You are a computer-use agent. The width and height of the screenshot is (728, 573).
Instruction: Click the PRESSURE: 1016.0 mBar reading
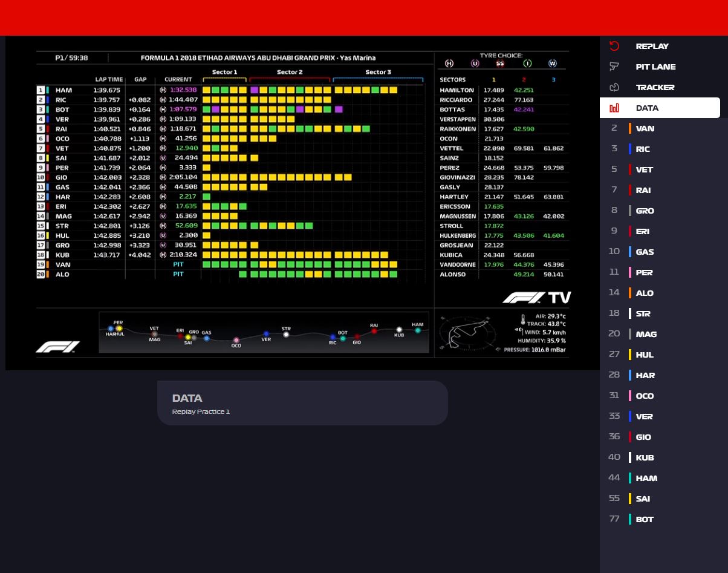pos(535,350)
